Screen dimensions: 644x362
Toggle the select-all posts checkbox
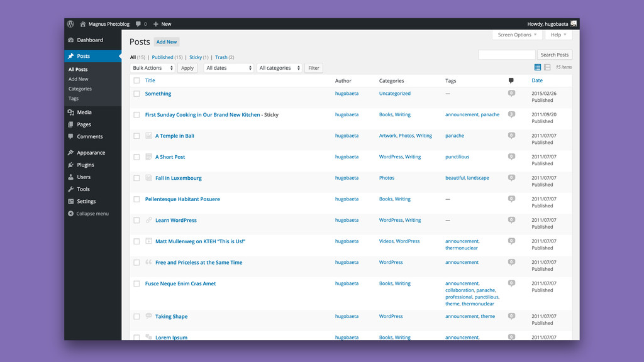pos(136,81)
